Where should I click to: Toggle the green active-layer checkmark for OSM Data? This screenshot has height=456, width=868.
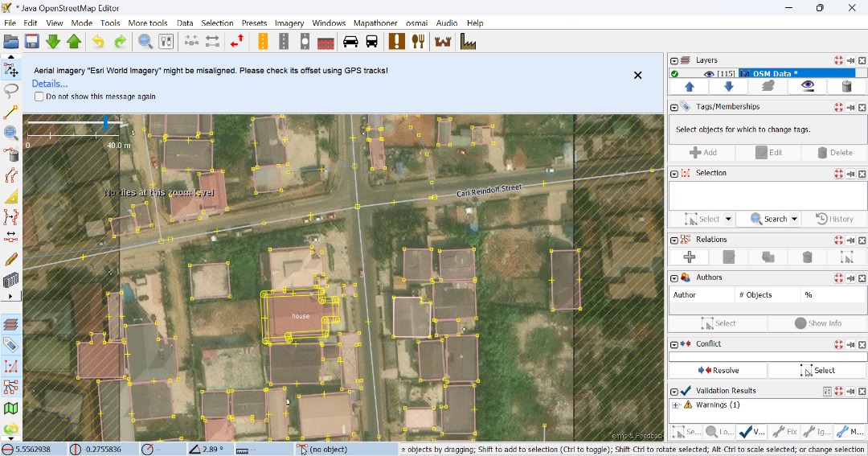[x=674, y=74]
